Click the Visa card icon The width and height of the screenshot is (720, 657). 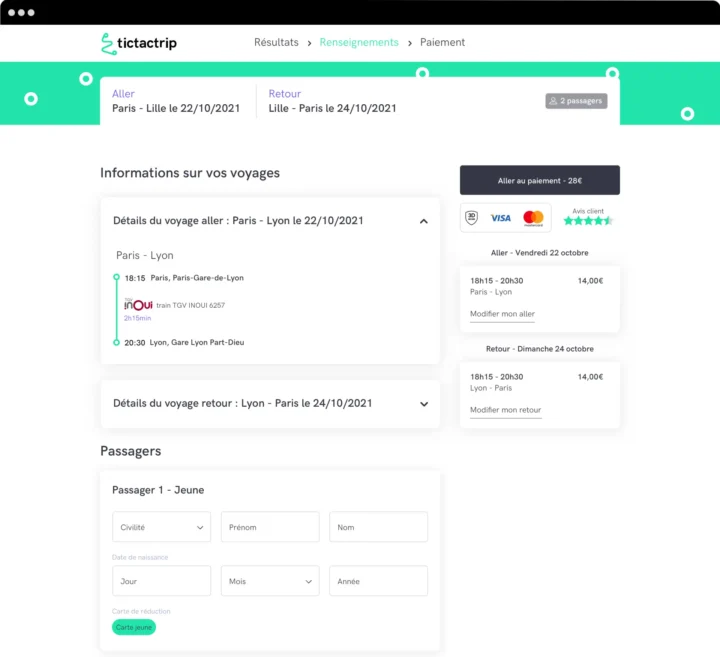pyautogui.click(x=501, y=218)
